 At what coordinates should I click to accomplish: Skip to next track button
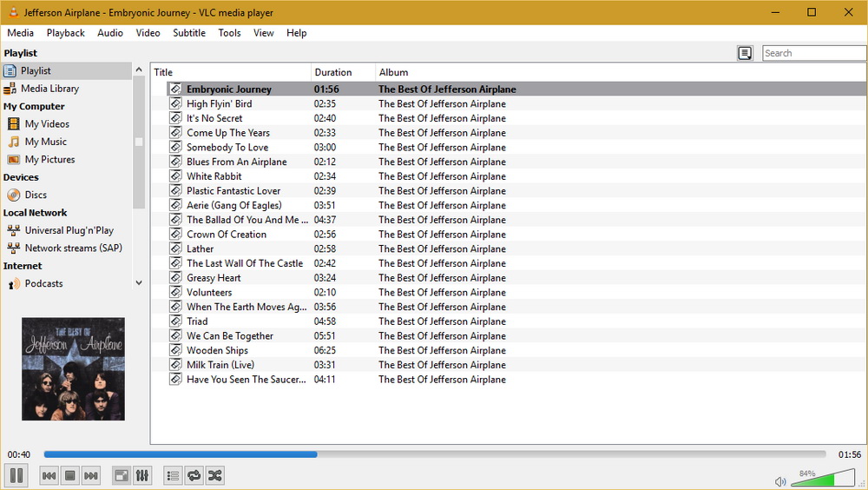[91, 475]
